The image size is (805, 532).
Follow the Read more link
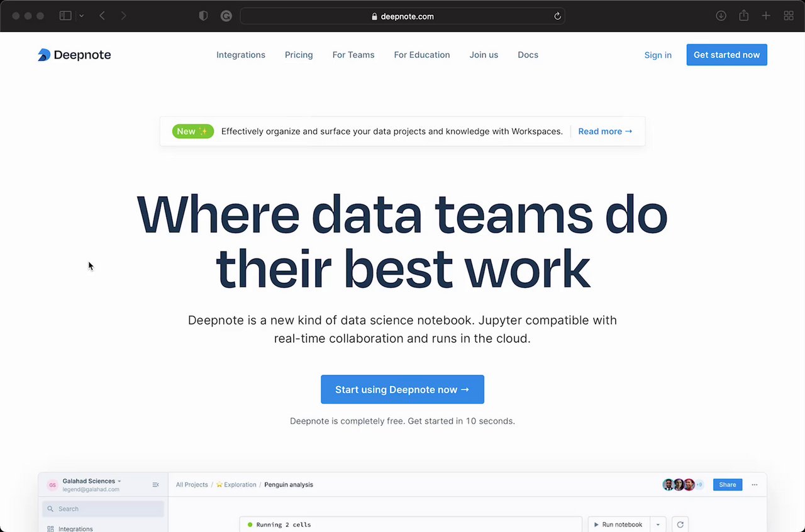[605, 131]
